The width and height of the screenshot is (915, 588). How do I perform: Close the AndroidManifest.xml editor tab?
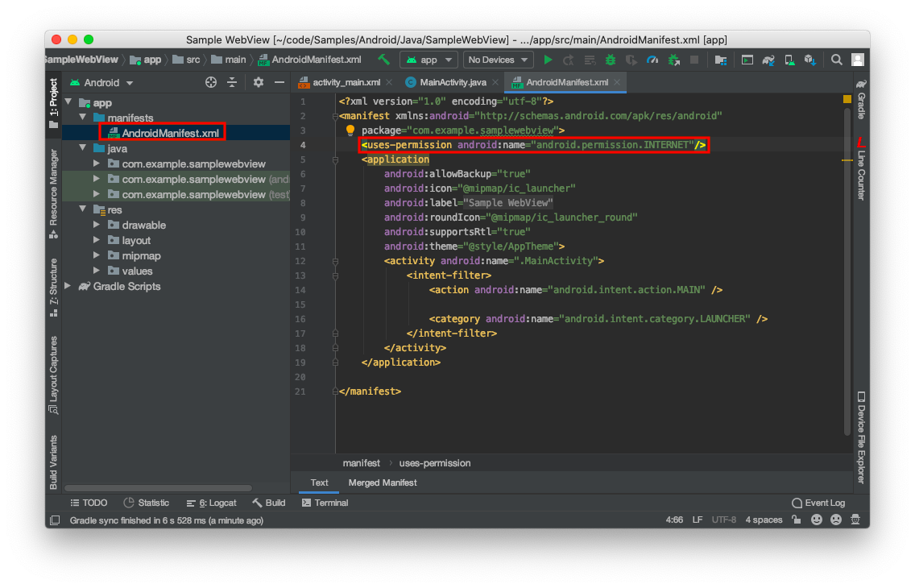617,82
